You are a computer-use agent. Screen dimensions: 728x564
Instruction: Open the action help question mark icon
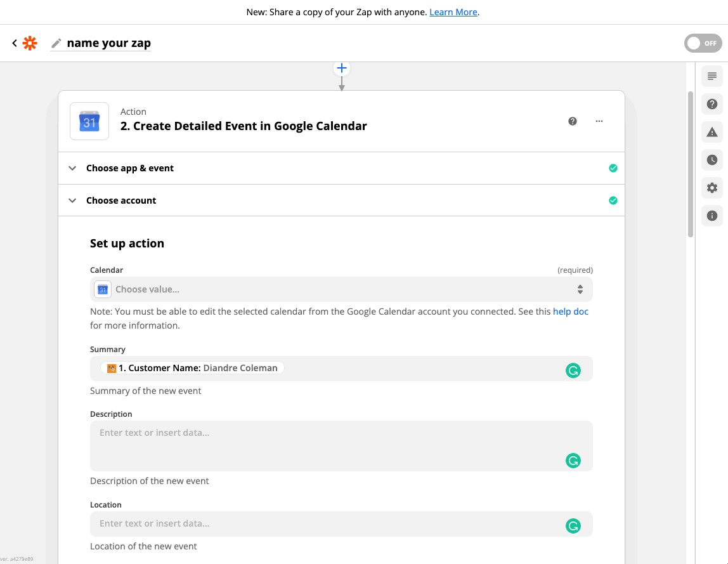pos(573,121)
